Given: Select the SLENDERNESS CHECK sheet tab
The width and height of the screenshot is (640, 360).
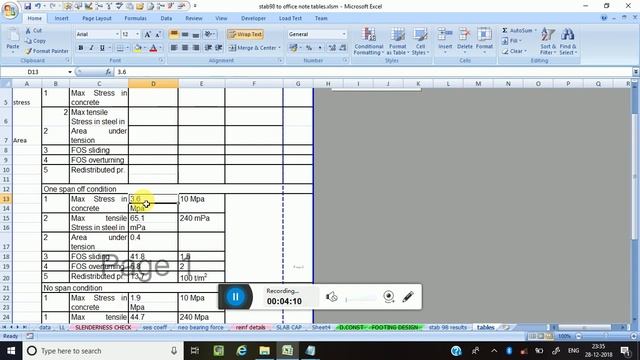Looking at the screenshot, I should point(103,327).
